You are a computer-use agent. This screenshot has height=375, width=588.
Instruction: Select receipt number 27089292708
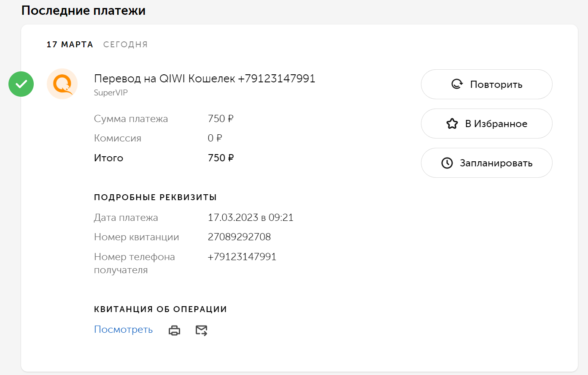click(x=239, y=237)
